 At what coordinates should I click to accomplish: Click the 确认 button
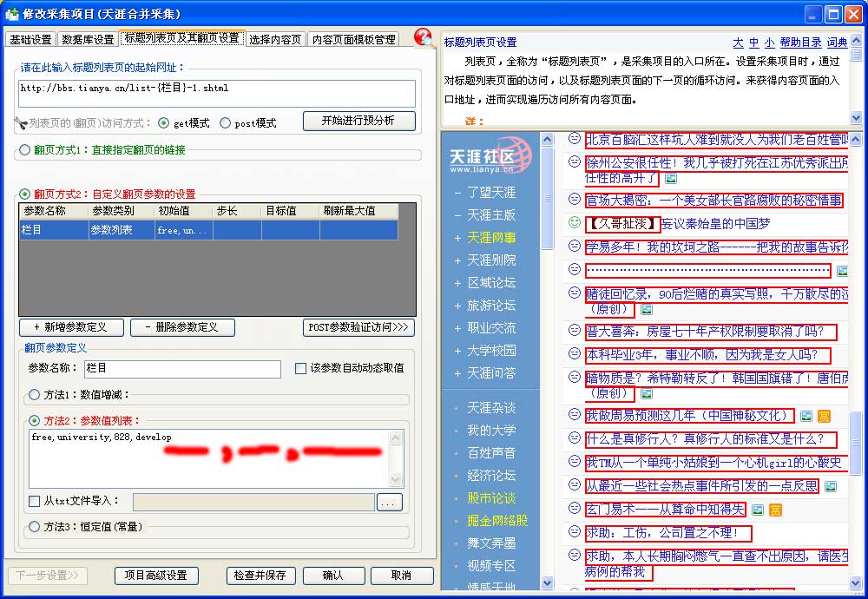coord(333,576)
